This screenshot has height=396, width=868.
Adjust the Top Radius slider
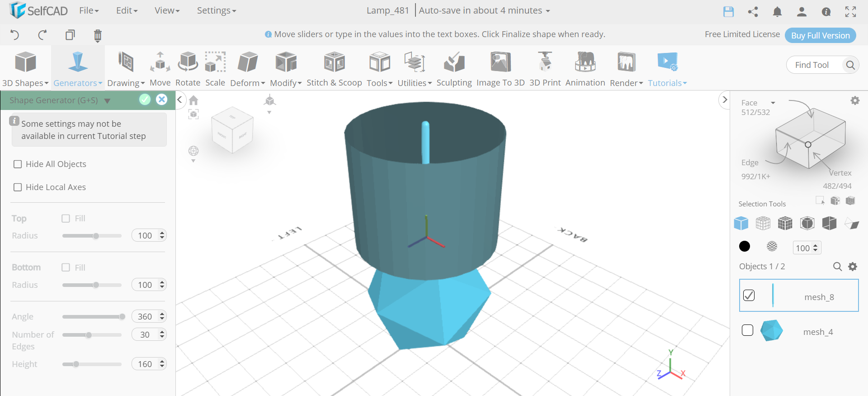click(92, 236)
